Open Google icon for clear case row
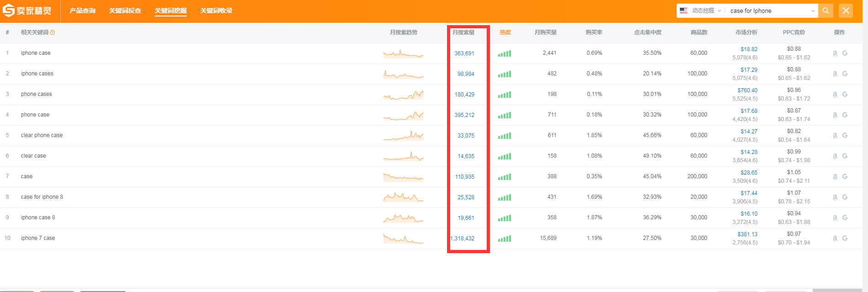868x292 pixels. [845, 156]
